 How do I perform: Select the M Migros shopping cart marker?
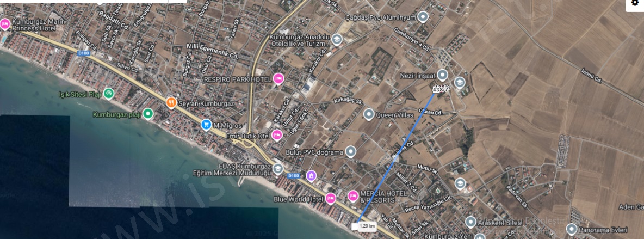[x=206, y=124]
